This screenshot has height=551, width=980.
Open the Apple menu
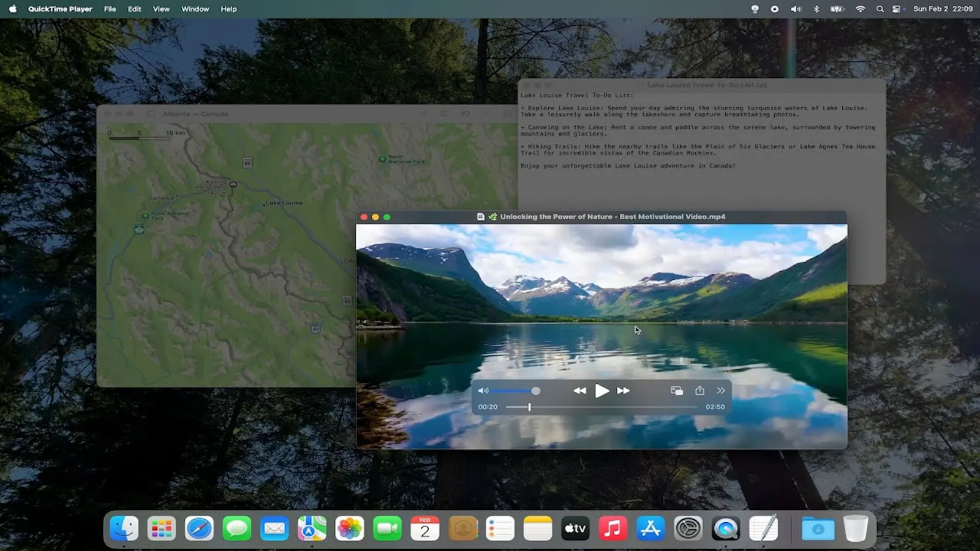tap(13, 9)
